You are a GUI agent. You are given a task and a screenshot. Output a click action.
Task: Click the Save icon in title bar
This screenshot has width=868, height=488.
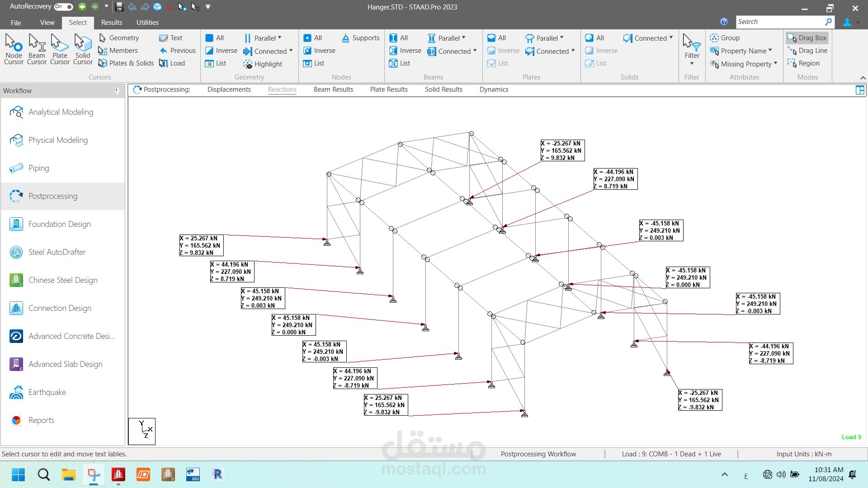(119, 7)
